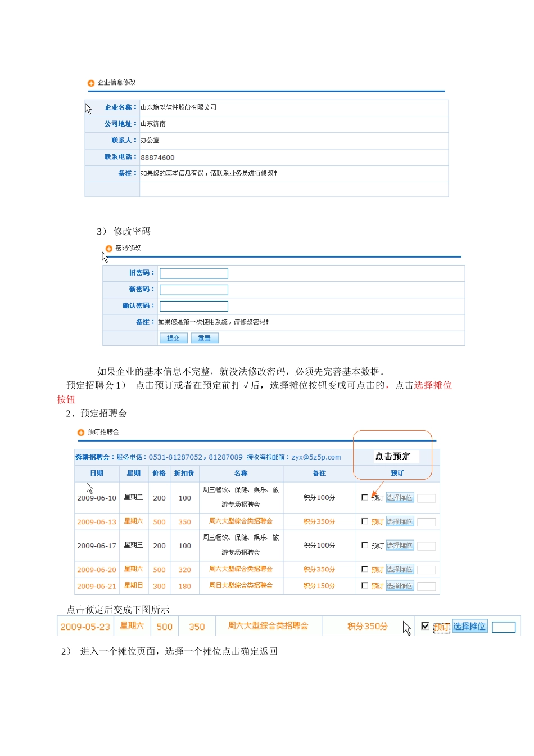
Task: Click the enabled 选择摊位 button in 2009-05-23 row
Action: (x=470, y=627)
